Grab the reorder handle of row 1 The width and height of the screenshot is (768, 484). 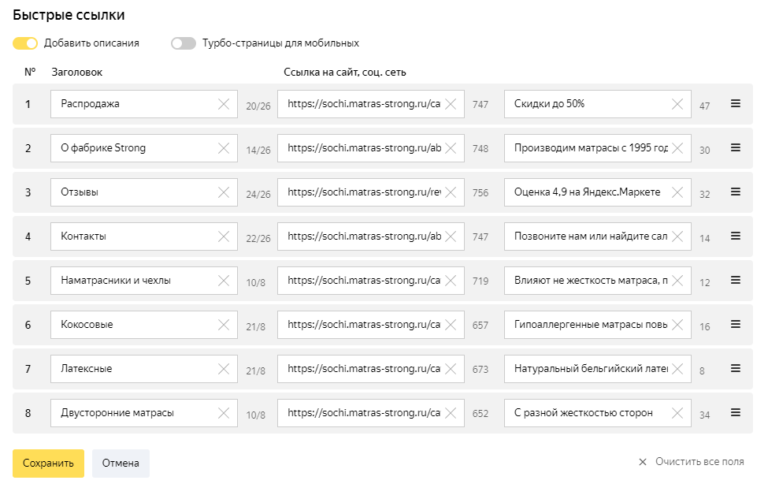(735, 103)
